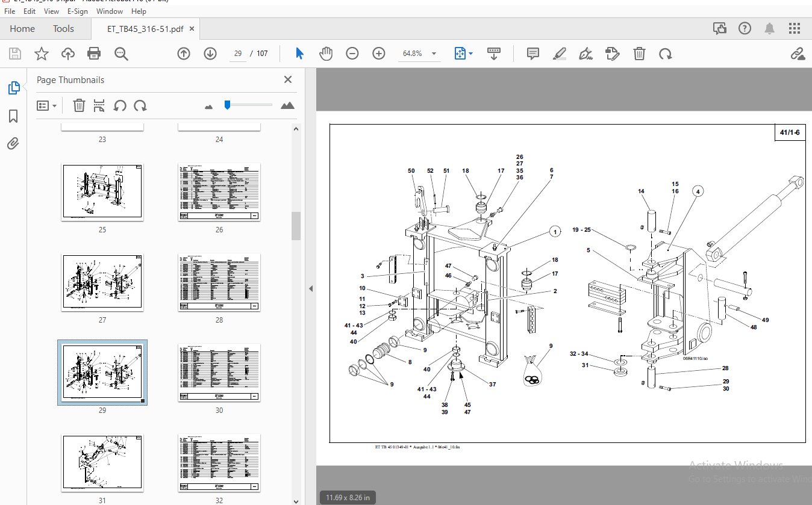Delete page using toolbar trash icon

pyautogui.click(x=639, y=54)
